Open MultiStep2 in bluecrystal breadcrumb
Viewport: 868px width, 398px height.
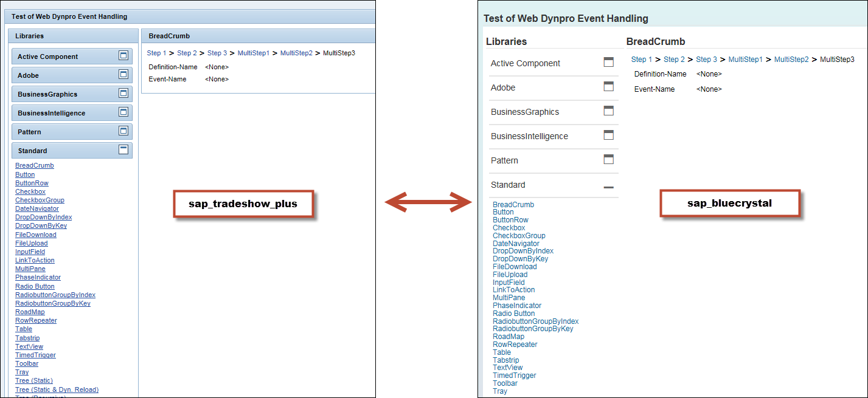tap(791, 60)
